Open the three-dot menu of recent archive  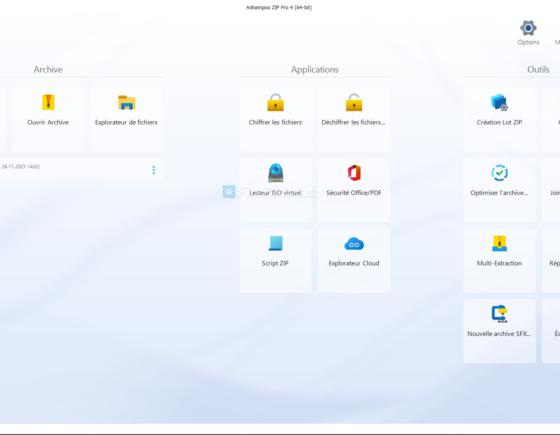154,170
